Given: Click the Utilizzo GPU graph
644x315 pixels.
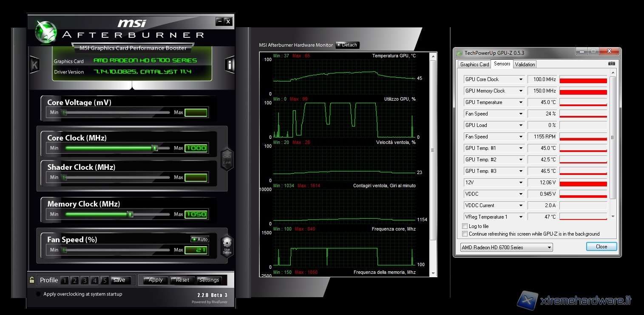Looking at the screenshot, I should [x=344, y=120].
